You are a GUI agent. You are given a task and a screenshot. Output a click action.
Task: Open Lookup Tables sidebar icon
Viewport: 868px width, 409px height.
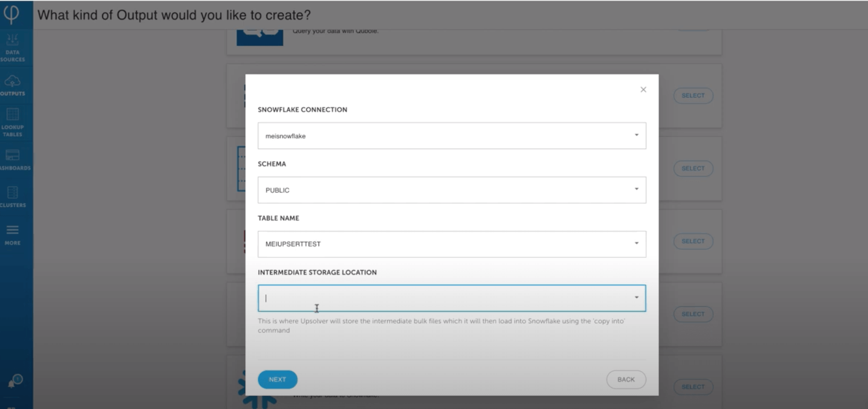[x=12, y=122]
